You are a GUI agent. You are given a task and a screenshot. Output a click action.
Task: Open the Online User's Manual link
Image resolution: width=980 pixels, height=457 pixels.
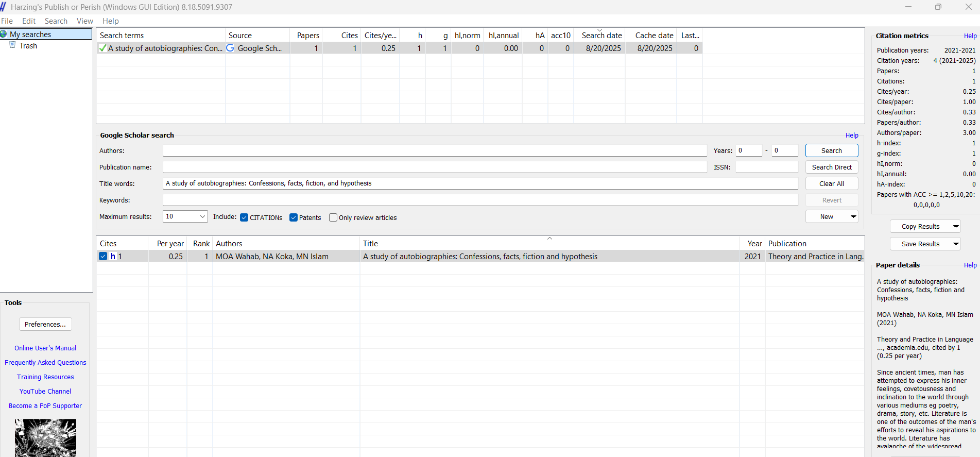coord(45,348)
